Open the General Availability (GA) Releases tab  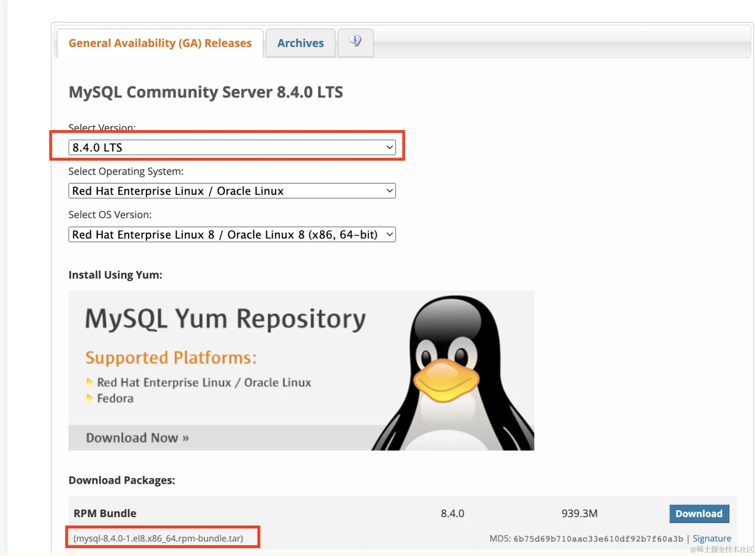(160, 43)
